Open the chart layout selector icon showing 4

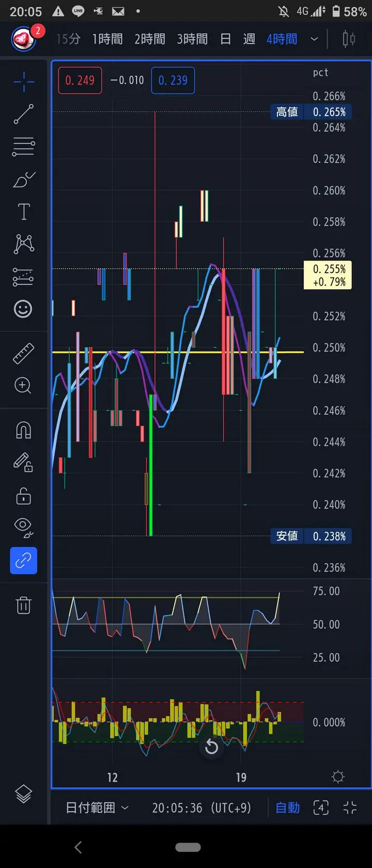321,808
